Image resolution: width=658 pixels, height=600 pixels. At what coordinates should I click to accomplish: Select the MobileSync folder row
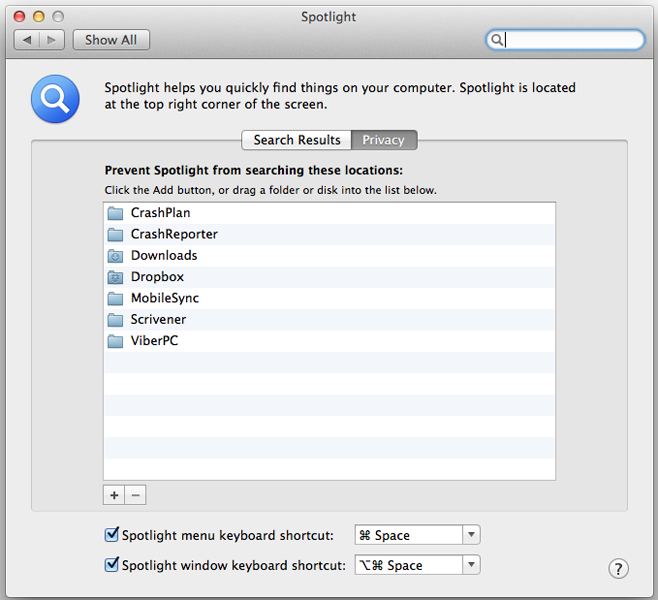(329, 298)
